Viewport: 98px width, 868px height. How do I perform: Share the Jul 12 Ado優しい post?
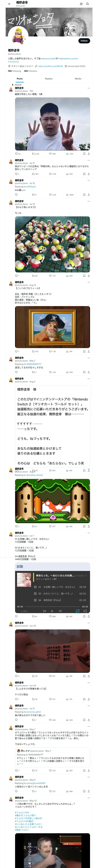click(89, 195)
